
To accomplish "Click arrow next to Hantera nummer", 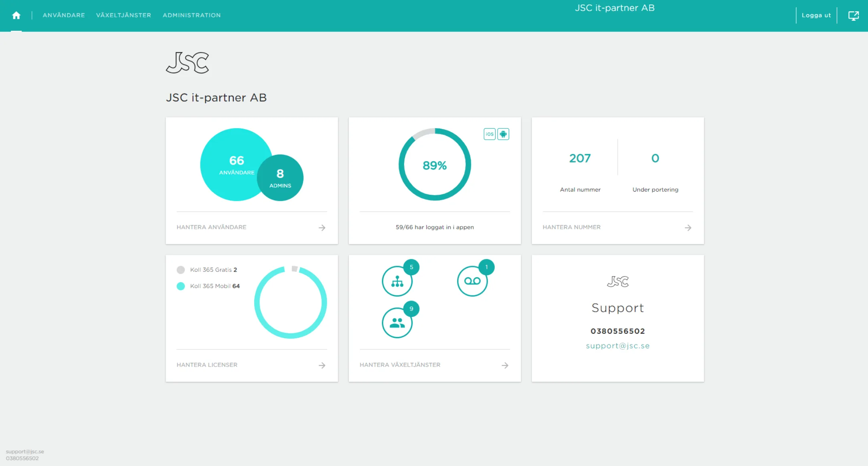I will 688,228.
